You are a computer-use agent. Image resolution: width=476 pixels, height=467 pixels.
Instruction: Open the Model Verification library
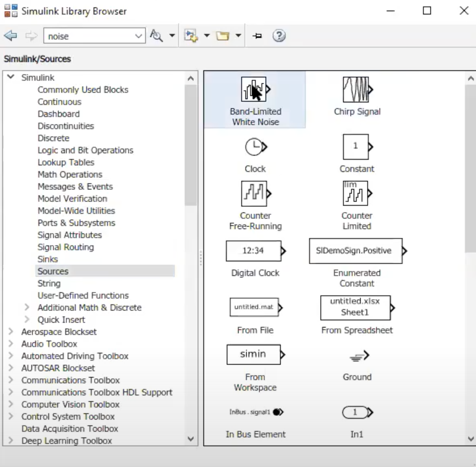(x=72, y=199)
